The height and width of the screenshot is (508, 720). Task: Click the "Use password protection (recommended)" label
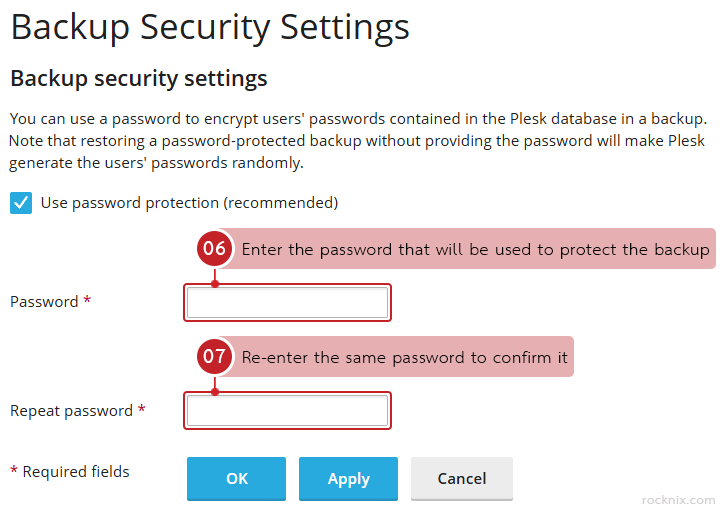(189, 203)
